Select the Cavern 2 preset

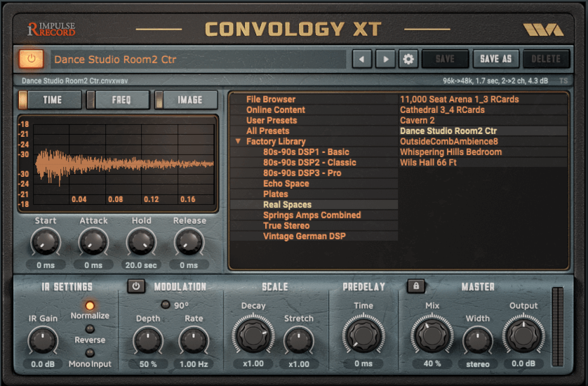417,121
